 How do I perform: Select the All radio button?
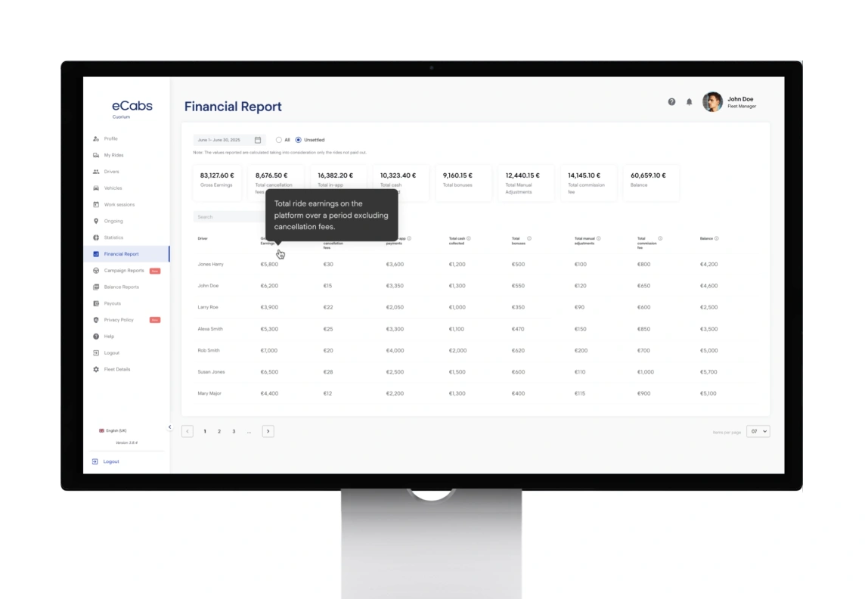[279, 140]
